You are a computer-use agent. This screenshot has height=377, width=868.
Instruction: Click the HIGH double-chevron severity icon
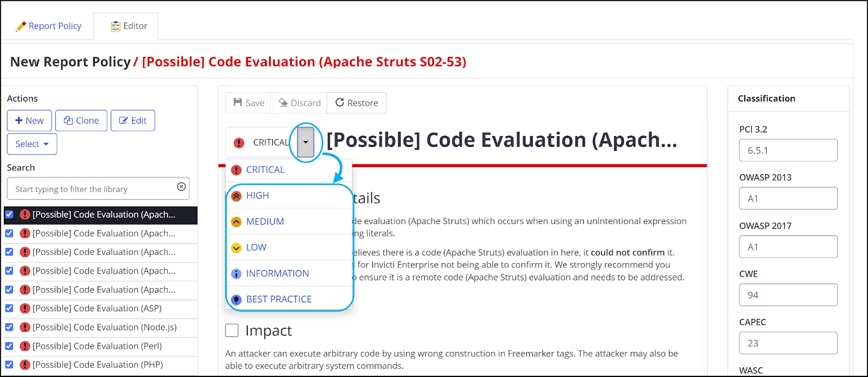pos(236,195)
